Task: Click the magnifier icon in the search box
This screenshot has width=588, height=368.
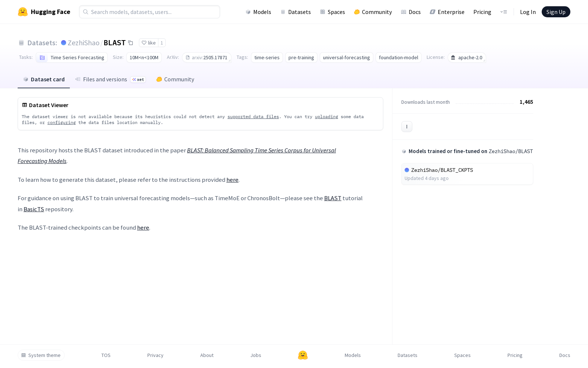Action: (x=86, y=12)
